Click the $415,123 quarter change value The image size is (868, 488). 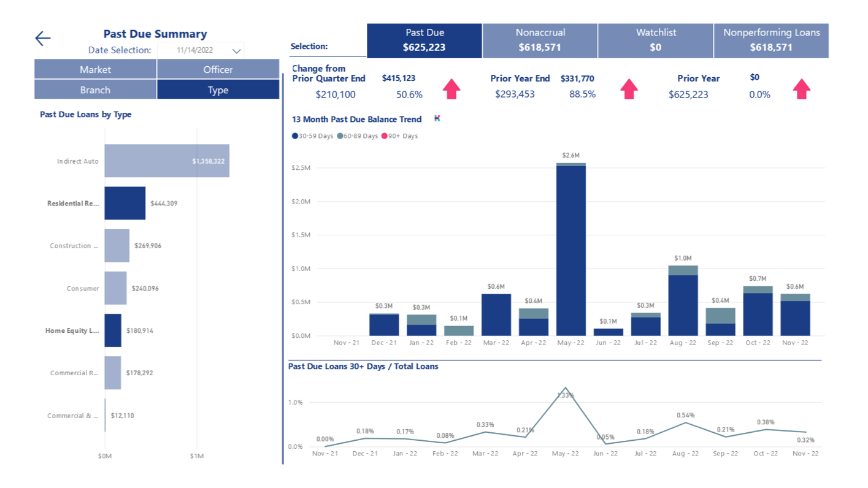(x=399, y=78)
